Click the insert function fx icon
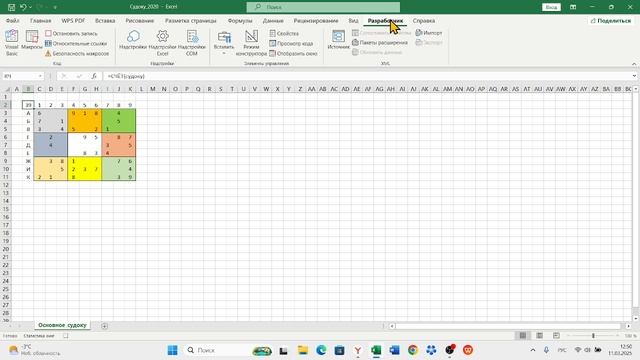640x360 pixels. click(x=94, y=76)
